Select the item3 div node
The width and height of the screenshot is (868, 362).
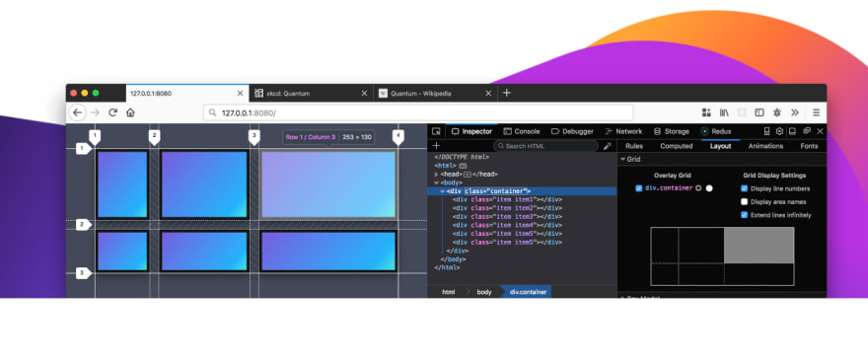click(507, 216)
